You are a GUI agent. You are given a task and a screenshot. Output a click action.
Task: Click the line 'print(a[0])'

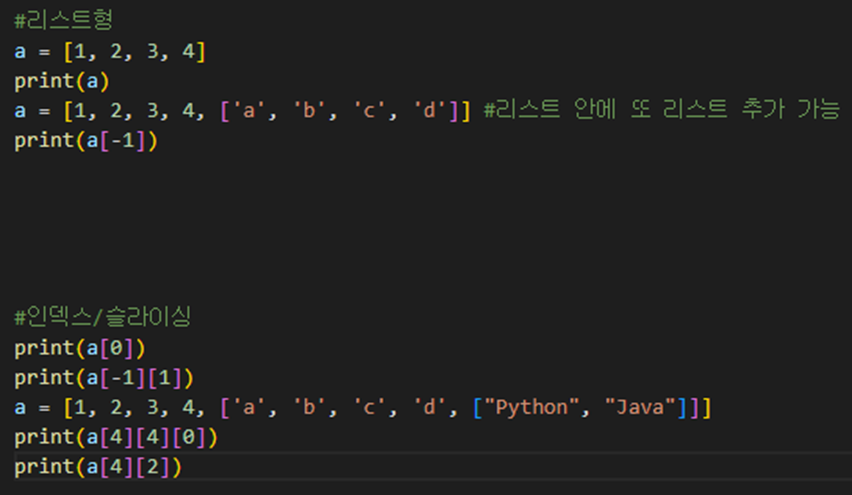(80, 348)
